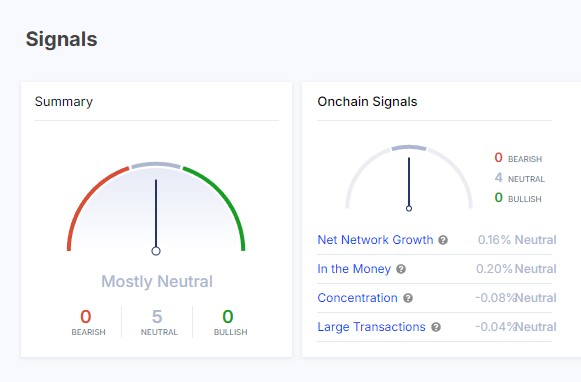
Task: Click the Onchain Signals gauge needle pivot
Action: point(409,208)
